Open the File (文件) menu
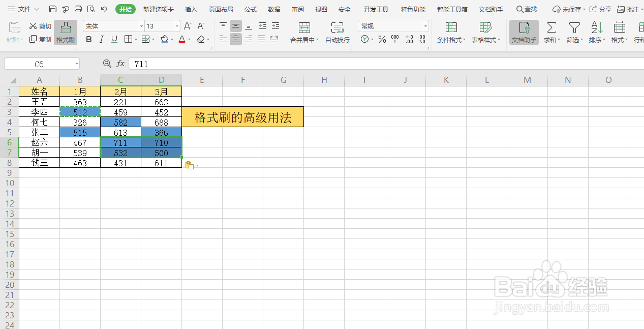Image resolution: width=644 pixels, height=329 pixels. (23, 9)
